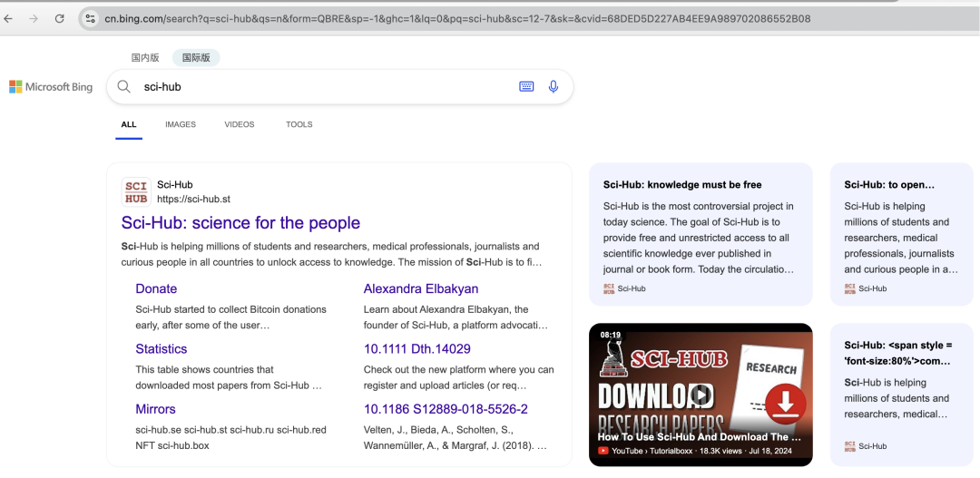Switch to 国际版 international version
This screenshot has height=478, width=980.
tap(196, 57)
